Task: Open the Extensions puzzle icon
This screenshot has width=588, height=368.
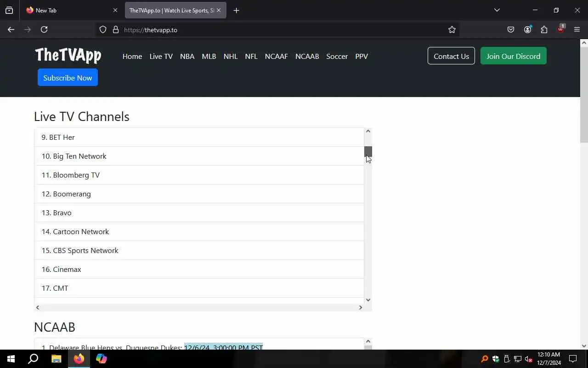Action: [x=544, y=29]
